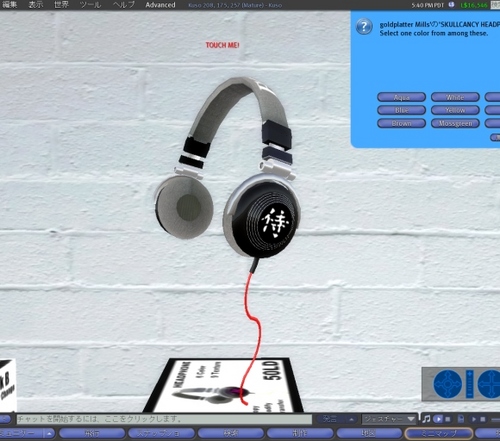The width and height of the screenshot is (500, 441).
Task: Stop the streaming music
Action: (x=448, y=419)
